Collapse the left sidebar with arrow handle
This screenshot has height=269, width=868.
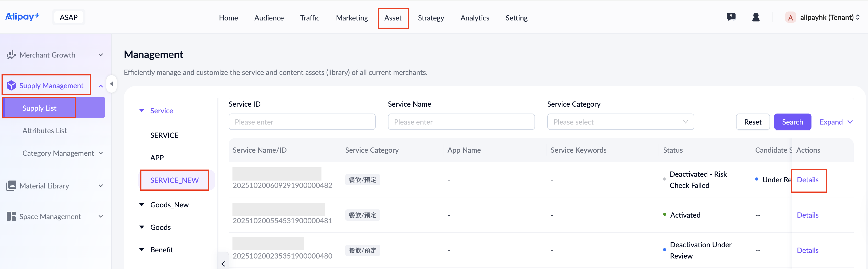(x=112, y=84)
